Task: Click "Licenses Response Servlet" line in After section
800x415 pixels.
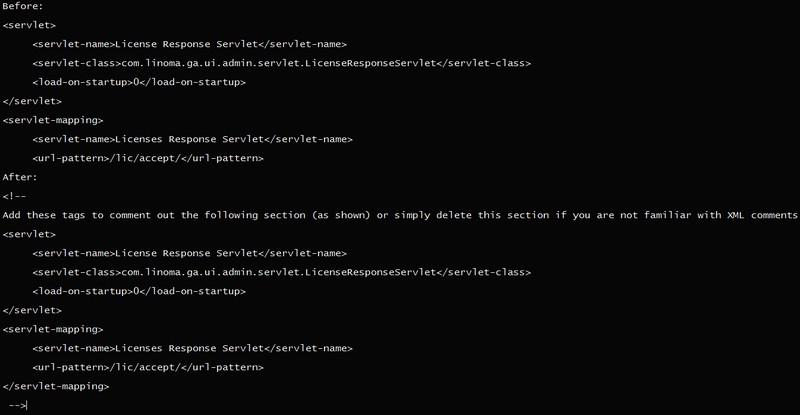Action: coord(192,348)
